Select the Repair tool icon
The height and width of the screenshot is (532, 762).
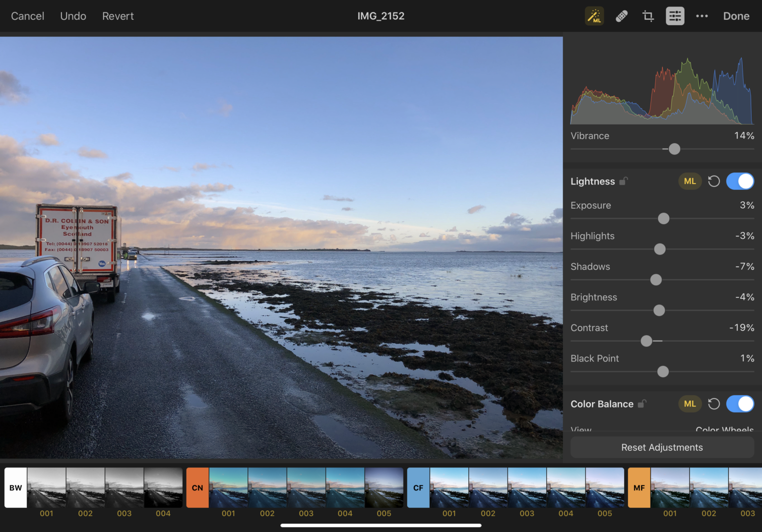tap(621, 16)
